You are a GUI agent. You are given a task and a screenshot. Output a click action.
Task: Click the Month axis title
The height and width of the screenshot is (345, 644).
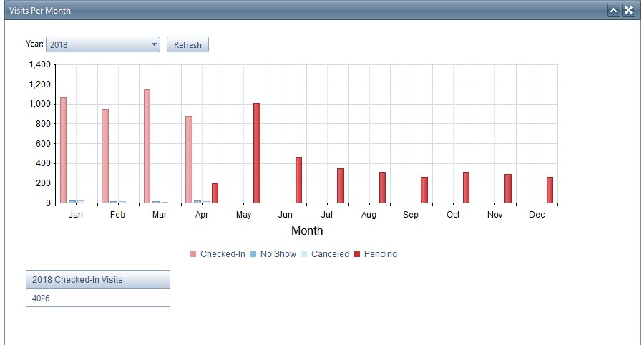pyautogui.click(x=307, y=230)
